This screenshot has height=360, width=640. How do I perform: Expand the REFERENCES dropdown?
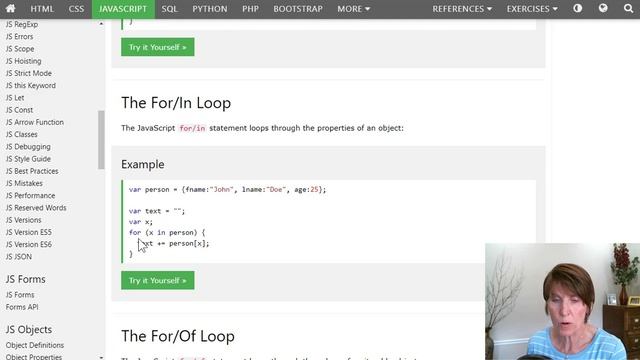(x=462, y=9)
